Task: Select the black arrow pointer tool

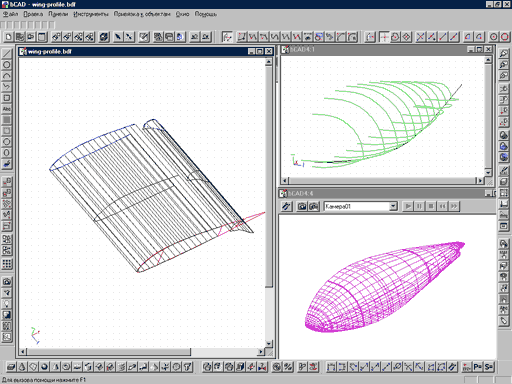Action: (x=118, y=37)
